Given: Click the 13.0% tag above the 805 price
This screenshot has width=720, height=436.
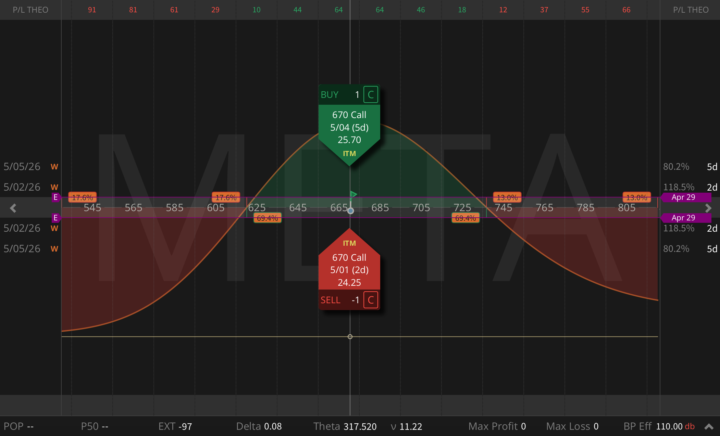Looking at the screenshot, I should click(x=636, y=197).
